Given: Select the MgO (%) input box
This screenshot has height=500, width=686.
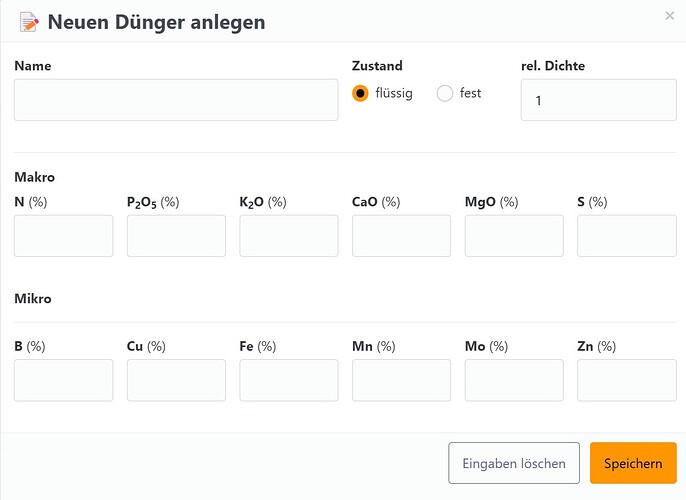Looking at the screenshot, I should 514,236.
